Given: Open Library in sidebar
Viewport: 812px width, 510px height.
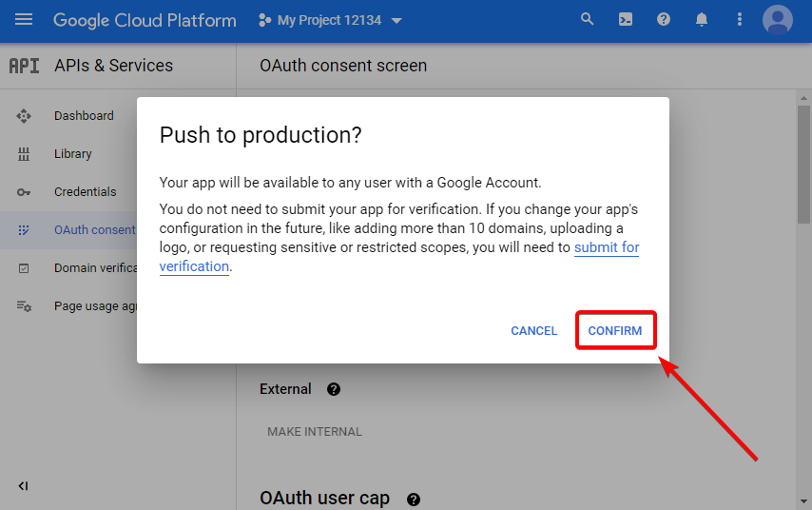Looking at the screenshot, I should click(x=73, y=154).
